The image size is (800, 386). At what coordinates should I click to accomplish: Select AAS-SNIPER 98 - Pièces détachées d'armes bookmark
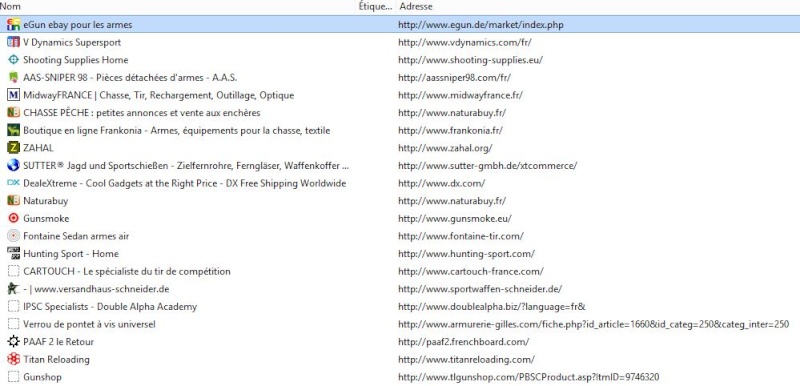pyautogui.click(x=130, y=78)
